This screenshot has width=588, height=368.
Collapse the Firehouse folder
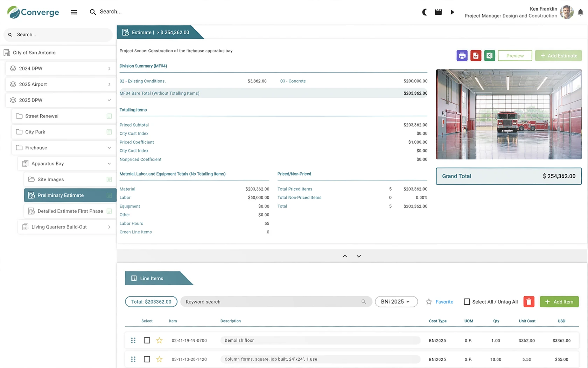click(x=109, y=148)
